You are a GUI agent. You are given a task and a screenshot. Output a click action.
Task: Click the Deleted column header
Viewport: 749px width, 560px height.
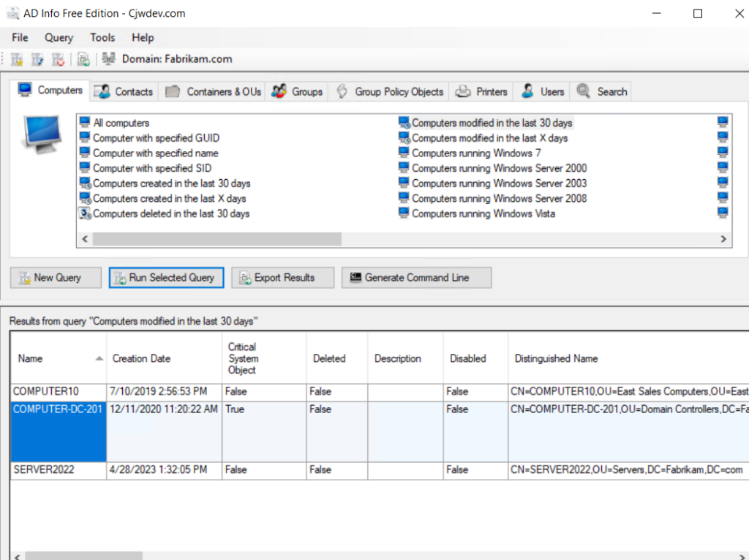(x=337, y=358)
